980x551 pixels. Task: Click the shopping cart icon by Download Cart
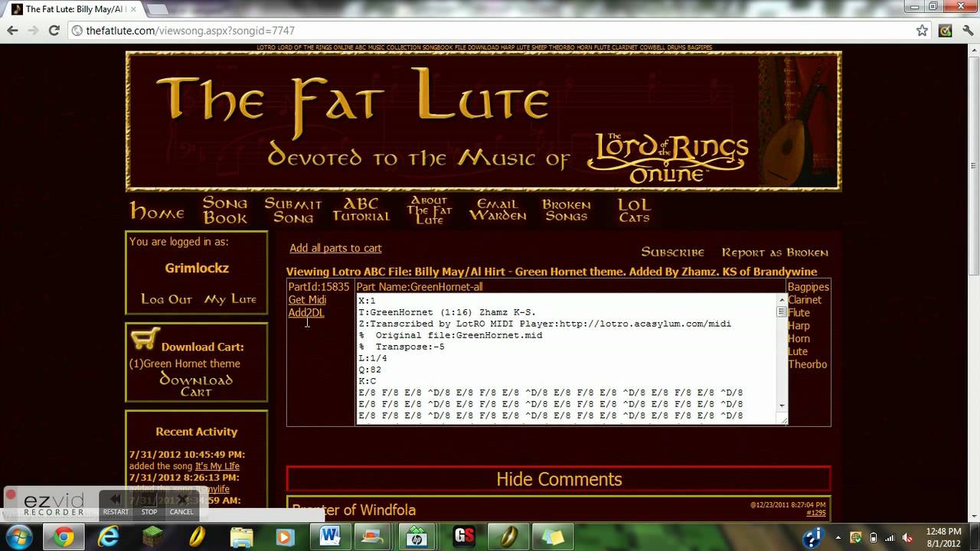tap(145, 338)
